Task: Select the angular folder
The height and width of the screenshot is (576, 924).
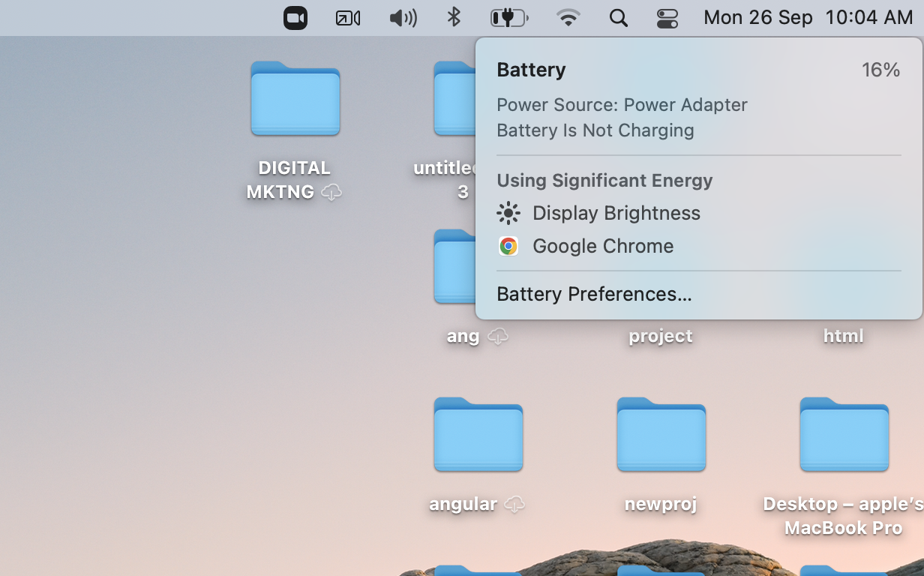Action: click(478, 435)
